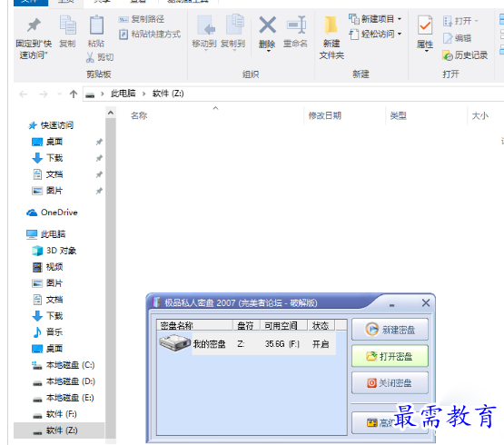Select 本地磁盘 (E:) drive
504x445 pixels.
click(x=64, y=398)
